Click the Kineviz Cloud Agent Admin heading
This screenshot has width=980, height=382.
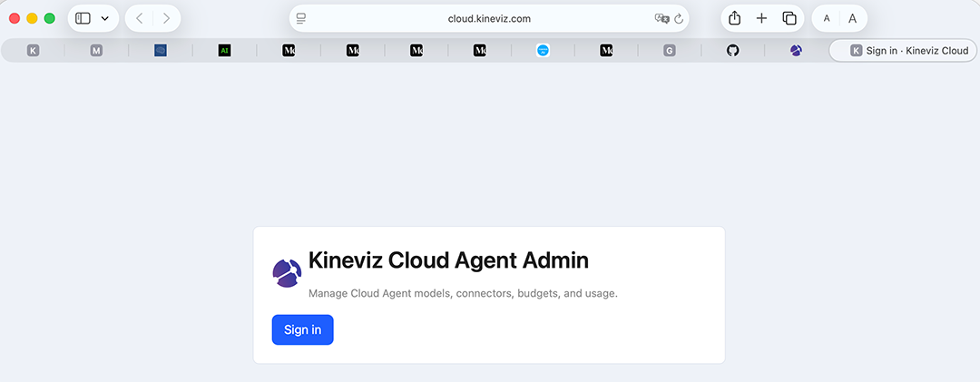coord(449,260)
